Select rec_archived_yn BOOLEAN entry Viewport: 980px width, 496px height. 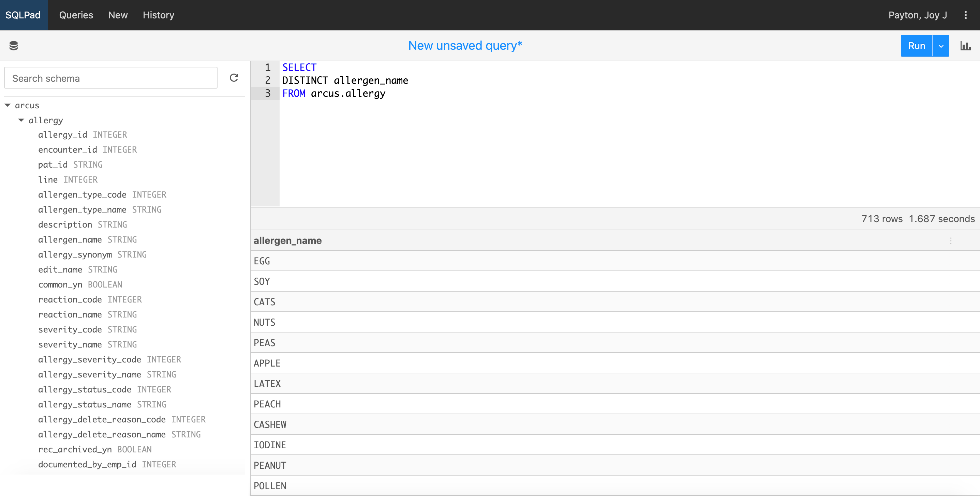click(x=95, y=450)
